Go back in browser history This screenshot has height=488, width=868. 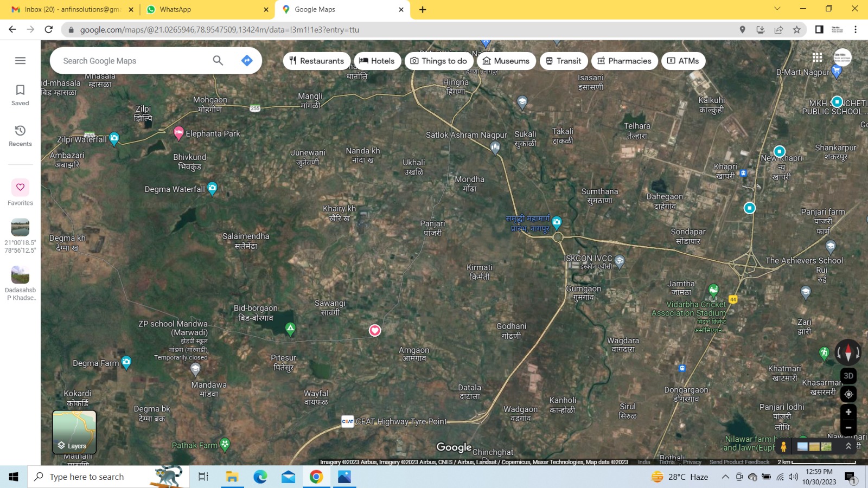tap(12, 30)
